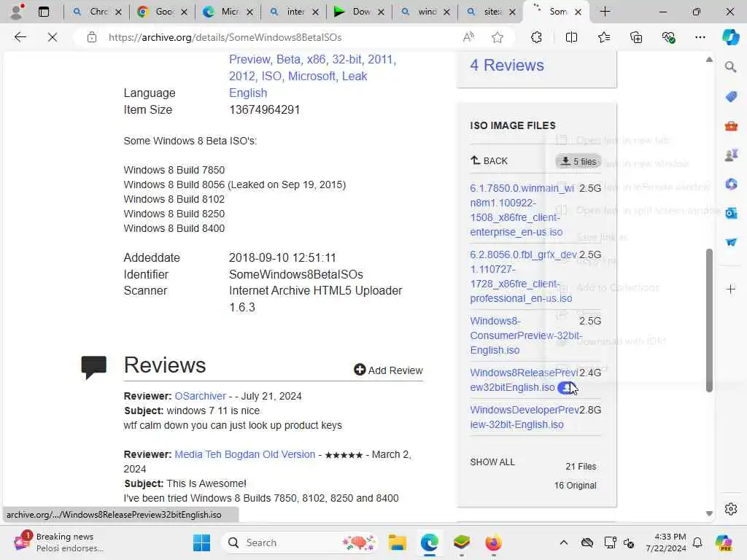
Task: Click the 32-bit topic tag
Action: point(347,60)
